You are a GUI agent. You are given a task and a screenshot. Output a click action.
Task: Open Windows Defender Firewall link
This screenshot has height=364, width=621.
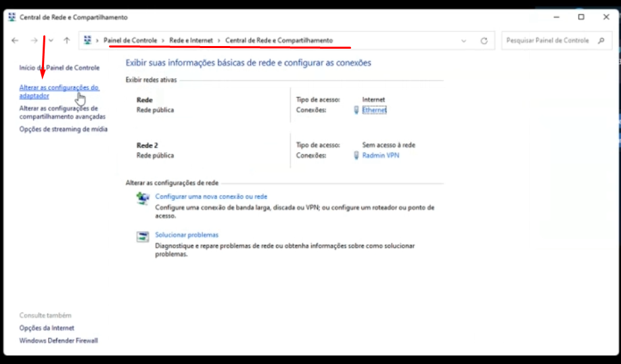click(58, 340)
